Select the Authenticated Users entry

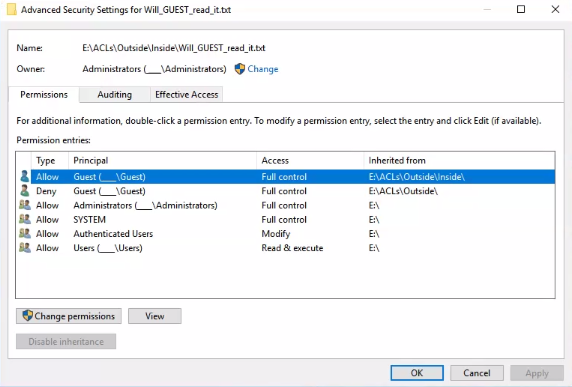pos(286,233)
